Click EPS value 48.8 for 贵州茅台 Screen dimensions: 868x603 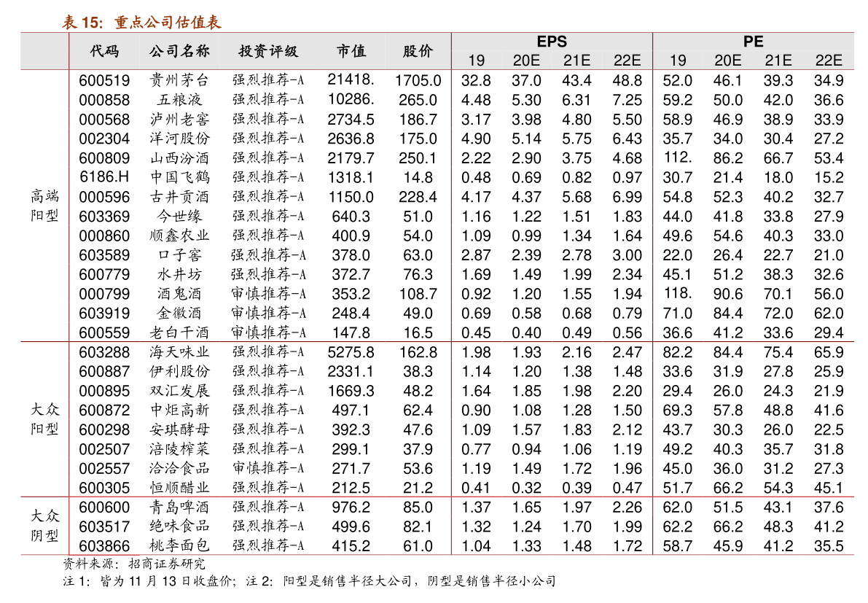point(627,80)
